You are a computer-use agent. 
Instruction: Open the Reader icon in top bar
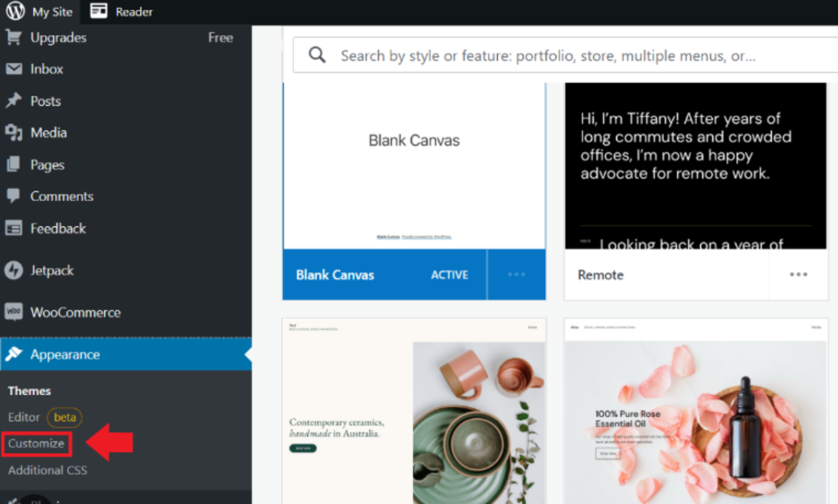99,11
